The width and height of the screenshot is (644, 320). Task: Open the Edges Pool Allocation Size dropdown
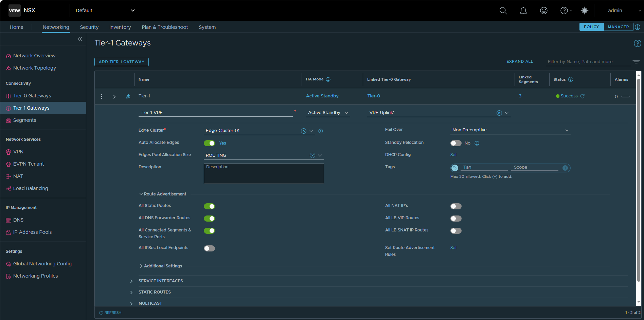click(x=320, y=155)
